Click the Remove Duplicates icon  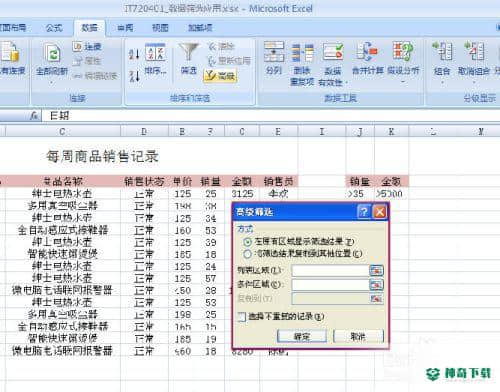point(303,53)
